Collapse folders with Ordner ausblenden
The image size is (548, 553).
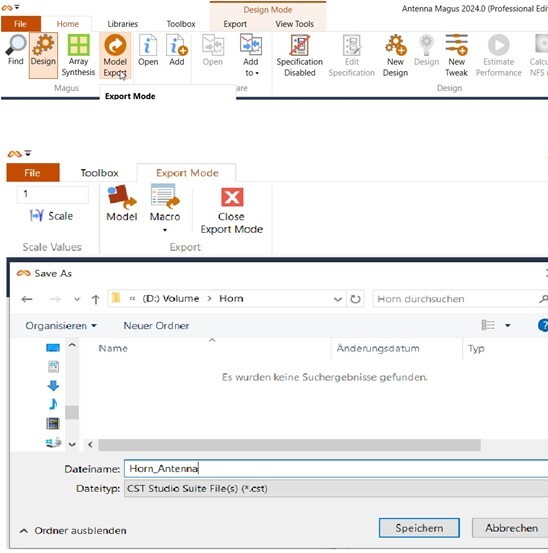pos(73,530)
